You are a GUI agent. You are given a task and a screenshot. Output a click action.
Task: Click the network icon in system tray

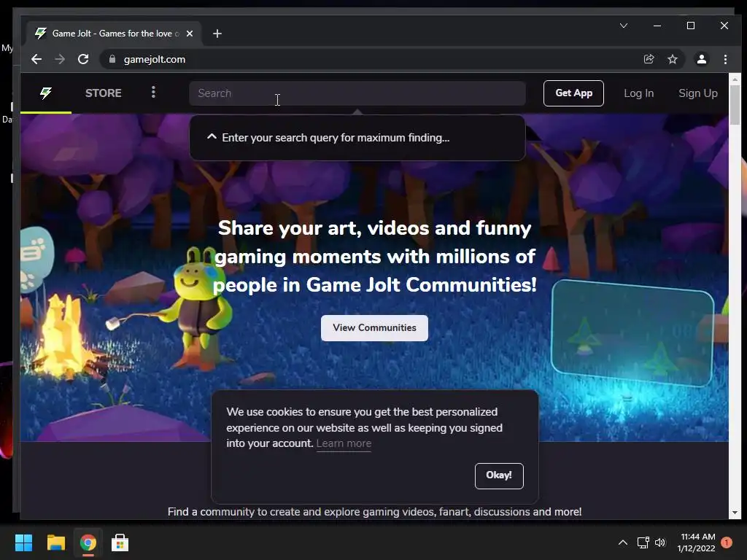tap(643, 542)
